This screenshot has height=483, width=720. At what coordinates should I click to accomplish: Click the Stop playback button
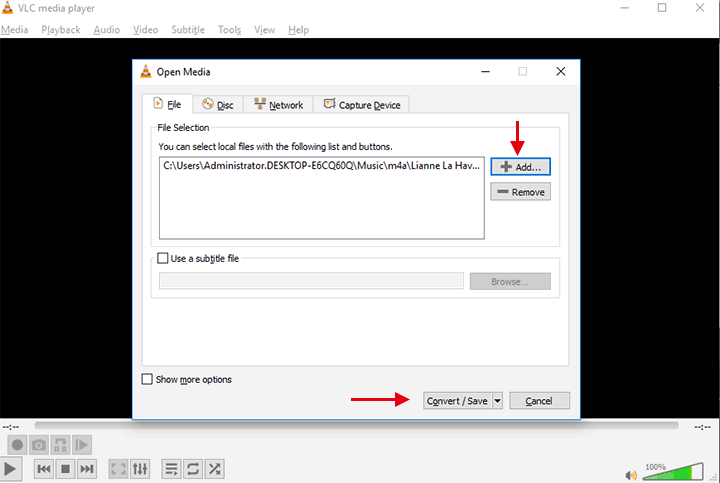[65, 469]
